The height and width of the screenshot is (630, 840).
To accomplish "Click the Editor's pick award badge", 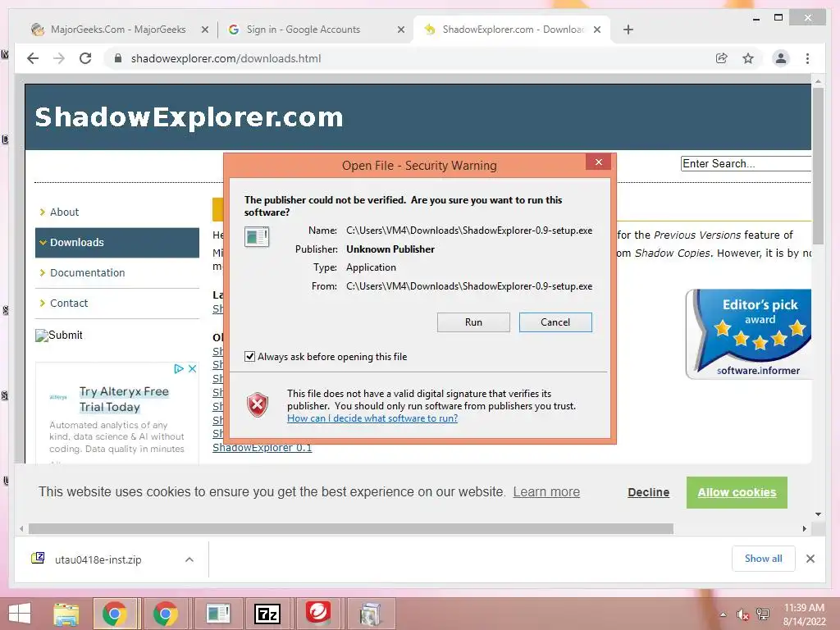I will (x=749, y=335).
